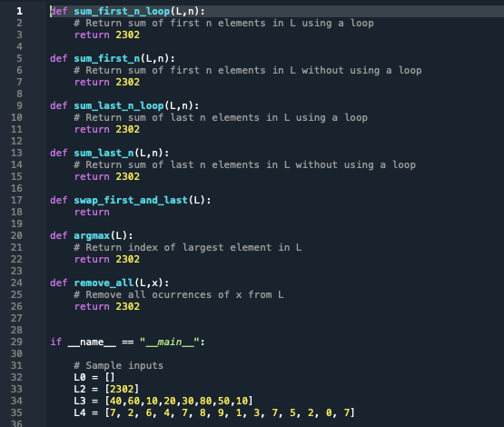
Task: Click the 'if' keyword on line 29
Action: (56, 342)
